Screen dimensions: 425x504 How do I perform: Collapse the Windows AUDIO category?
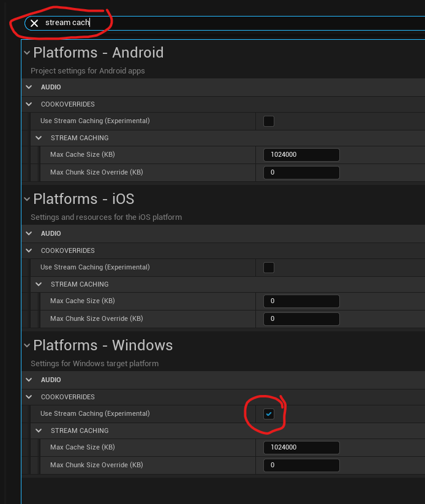(29, 380)
